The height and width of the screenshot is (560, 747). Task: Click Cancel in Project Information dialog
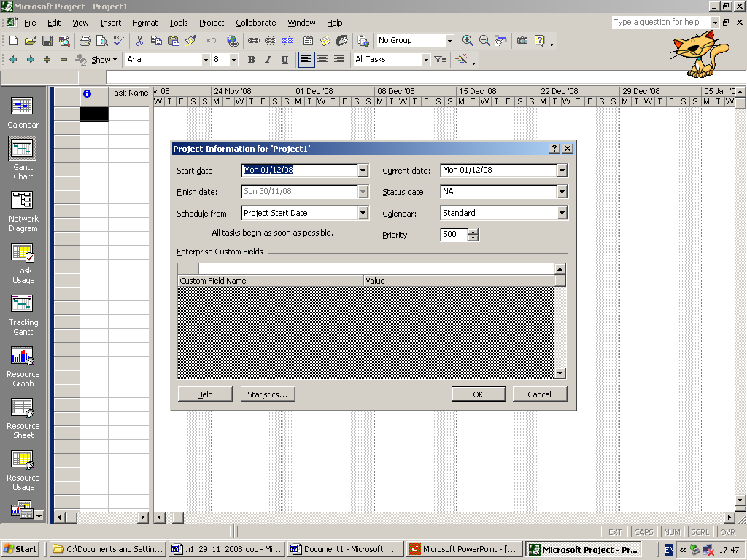(539, 394)
